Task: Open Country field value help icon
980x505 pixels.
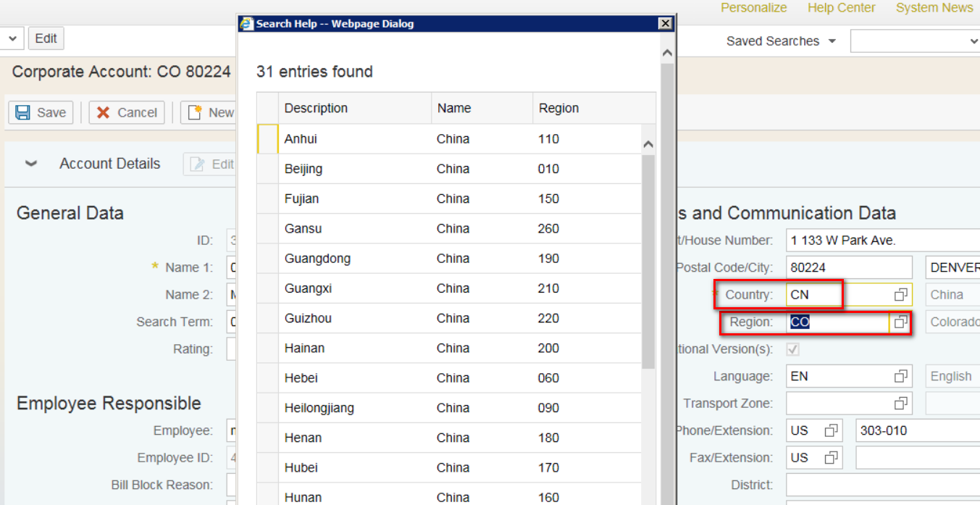Action: [900, 294]
